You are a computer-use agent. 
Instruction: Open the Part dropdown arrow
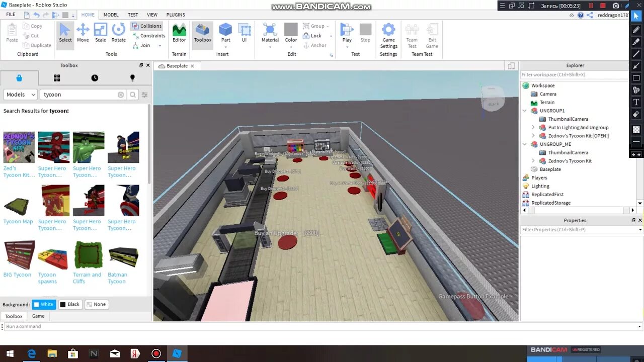[226, 47]
